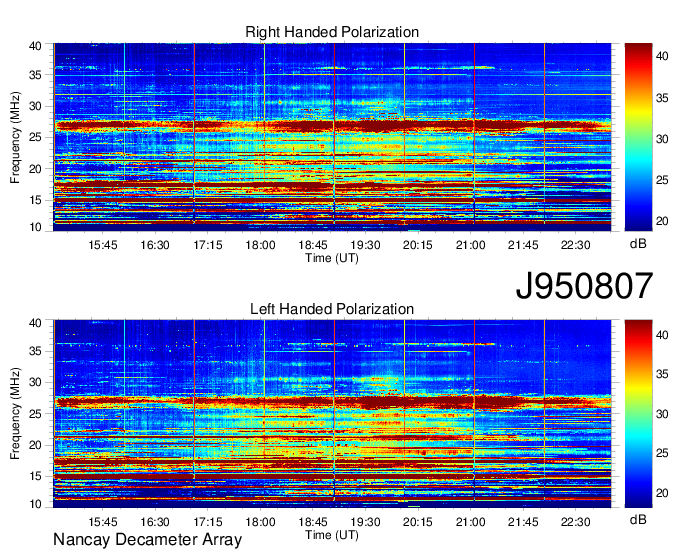Click the 15:45 time tick of Right Handed plot
Image resolution: width=680 pixels, height=552 pixels.
[103, 245]
